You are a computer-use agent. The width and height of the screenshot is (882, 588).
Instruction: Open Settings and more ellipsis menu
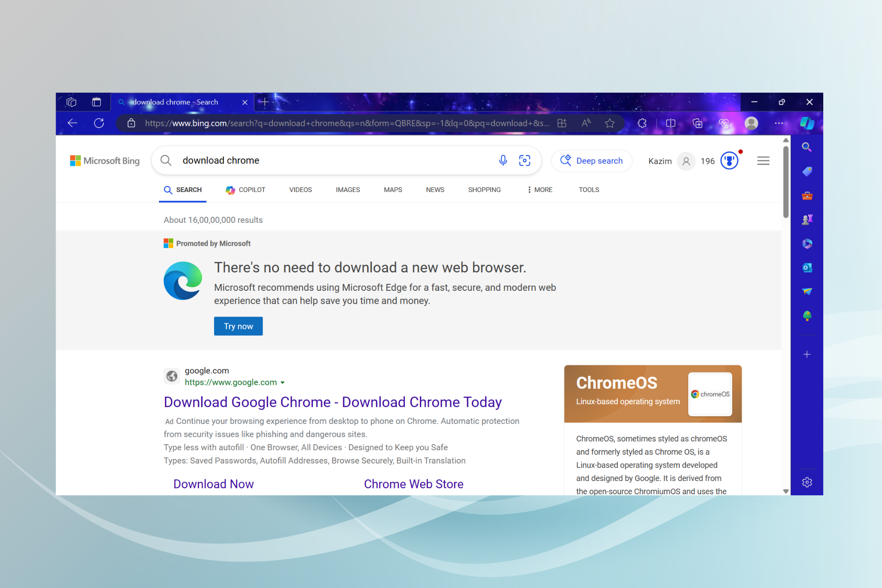pyautogui.click(x=779, y=123)
